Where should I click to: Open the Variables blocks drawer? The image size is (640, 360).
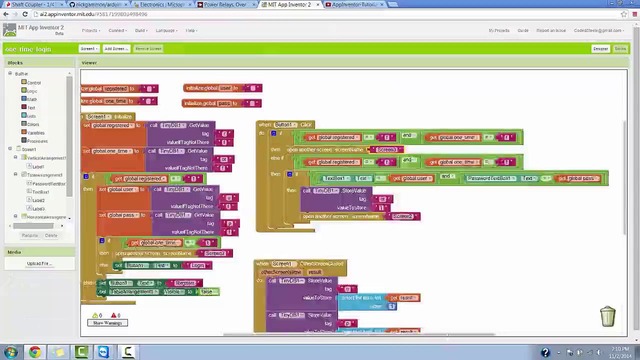[x=33, y=133]
